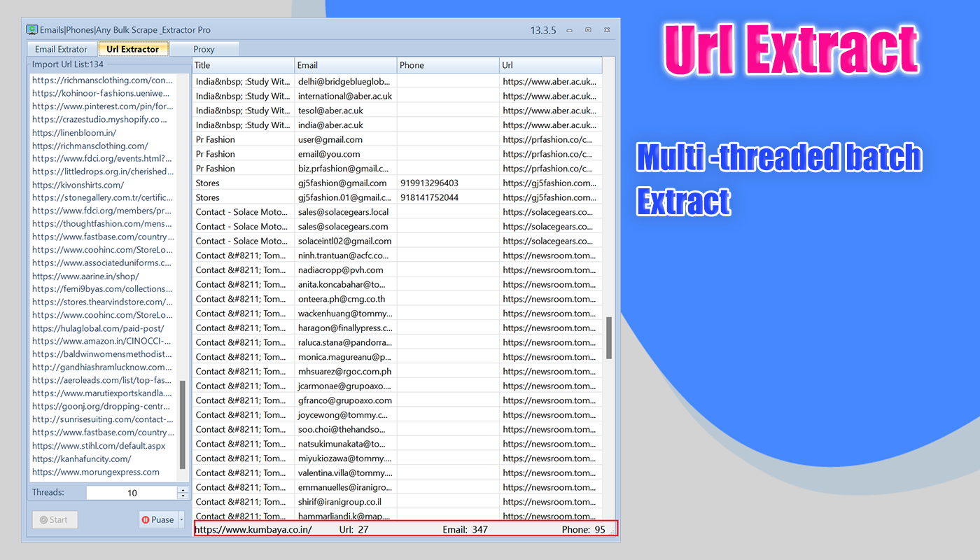The width and height of the screenshot is (980, 560).
Task: Sort by the Title column header
Action: click(244, 65)
